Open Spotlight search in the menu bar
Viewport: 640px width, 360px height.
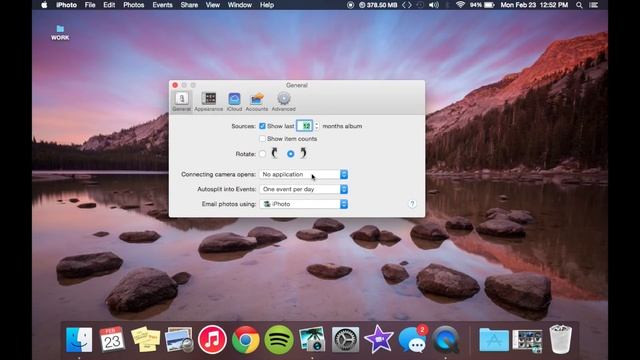pyautogui.click(x=579, y=5)
